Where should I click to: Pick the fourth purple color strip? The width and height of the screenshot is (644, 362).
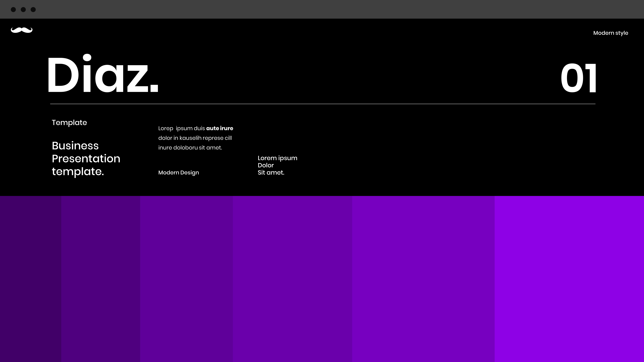[x=292, y=279]
